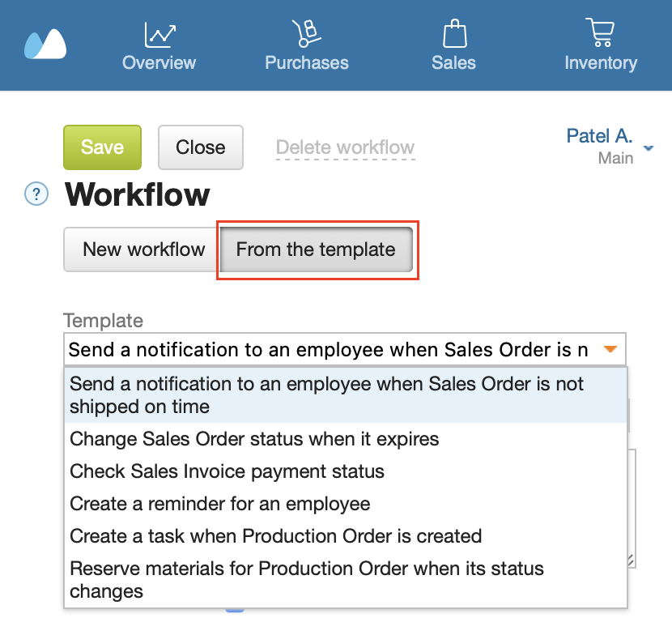Click the Sales menu label
Image resolution: width=672 pixels, height=635 pixels.
point(453,62)
